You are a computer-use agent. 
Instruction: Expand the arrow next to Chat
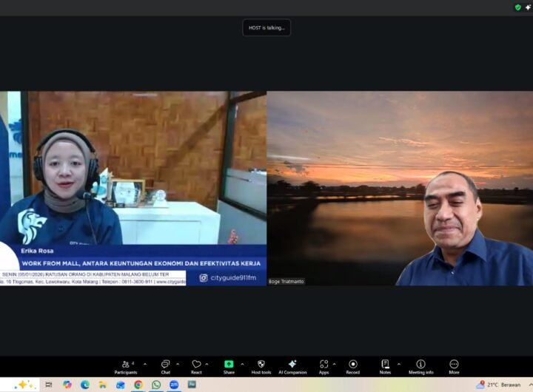(177, 364)
